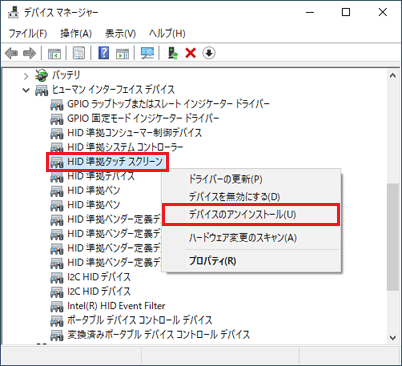Select HID 準拠タッチ スクリーン entry
402x366 pixels.
click(115, 162)
